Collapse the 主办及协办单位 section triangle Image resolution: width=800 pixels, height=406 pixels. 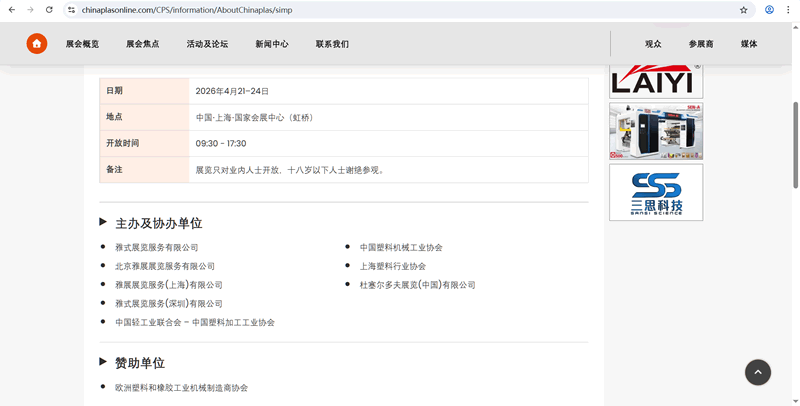pos(104,222)
